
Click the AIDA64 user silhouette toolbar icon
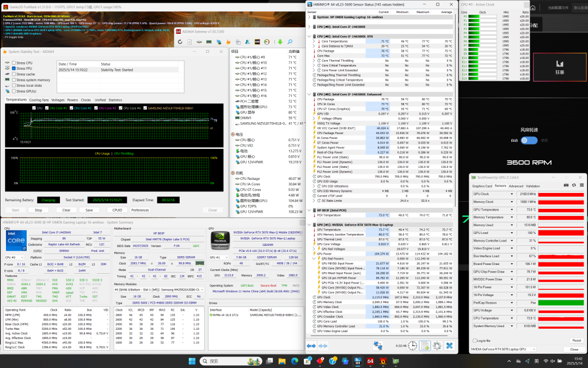pyautogui.click(x=248, y=41)
